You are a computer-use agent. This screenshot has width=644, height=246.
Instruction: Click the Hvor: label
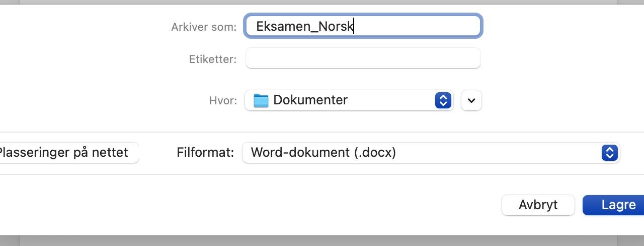coord(223,101)
